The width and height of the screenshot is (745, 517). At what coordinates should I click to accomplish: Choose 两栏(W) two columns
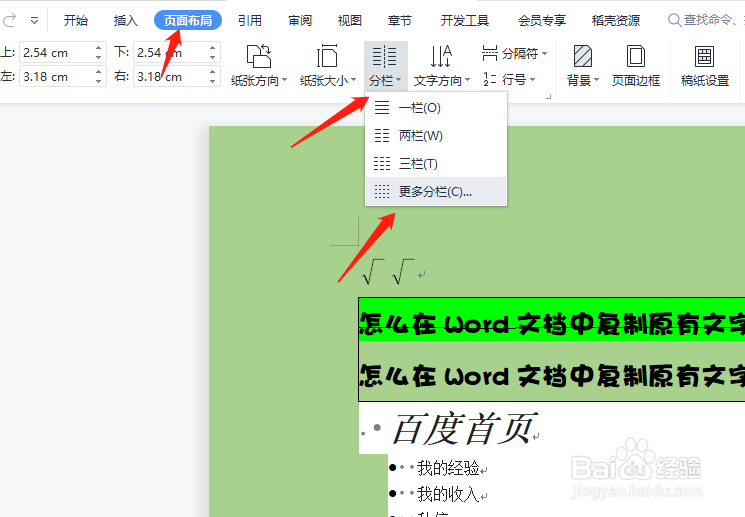click(x=436, y=136)
